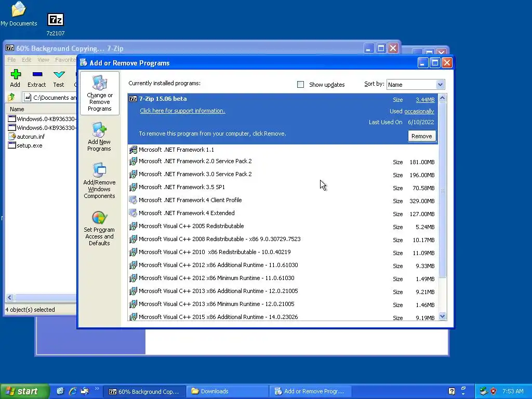Expand the quick launch chevron
This screenshot has width=532, height=399.
pyautogui.click(x=97, y=389)
